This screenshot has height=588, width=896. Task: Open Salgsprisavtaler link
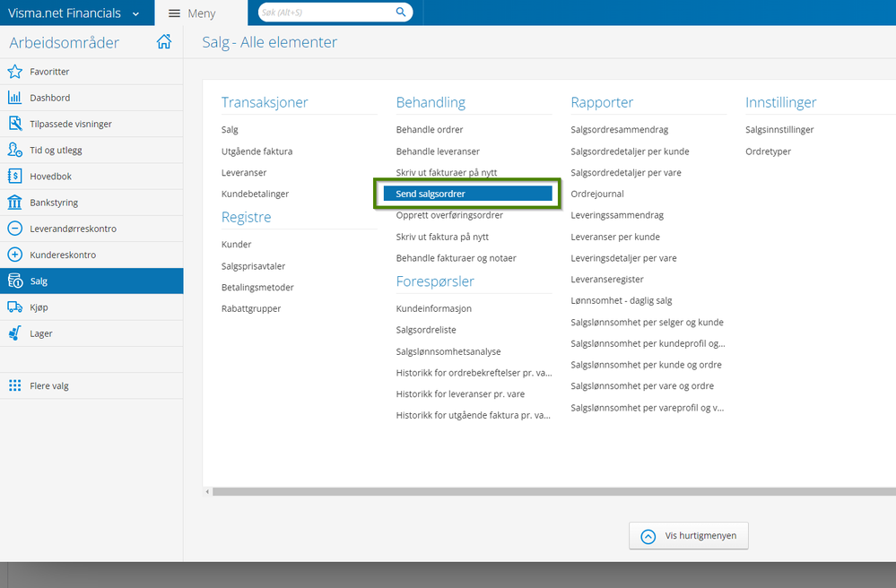253,266
